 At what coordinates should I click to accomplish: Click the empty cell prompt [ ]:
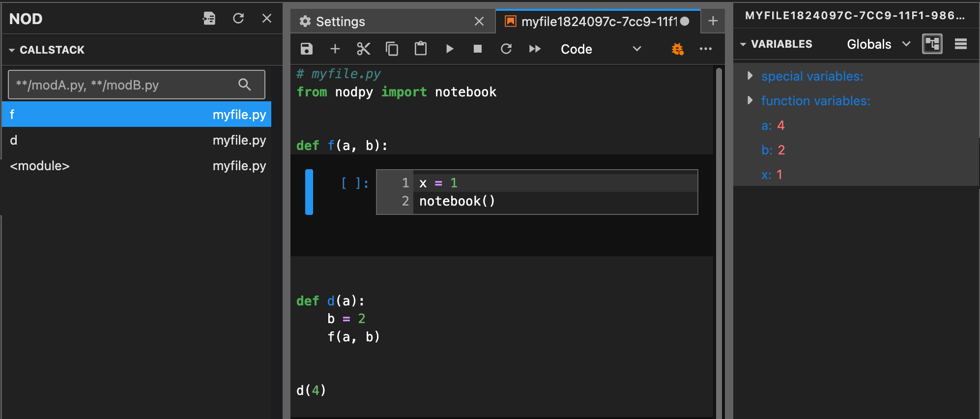pos(355,183)
